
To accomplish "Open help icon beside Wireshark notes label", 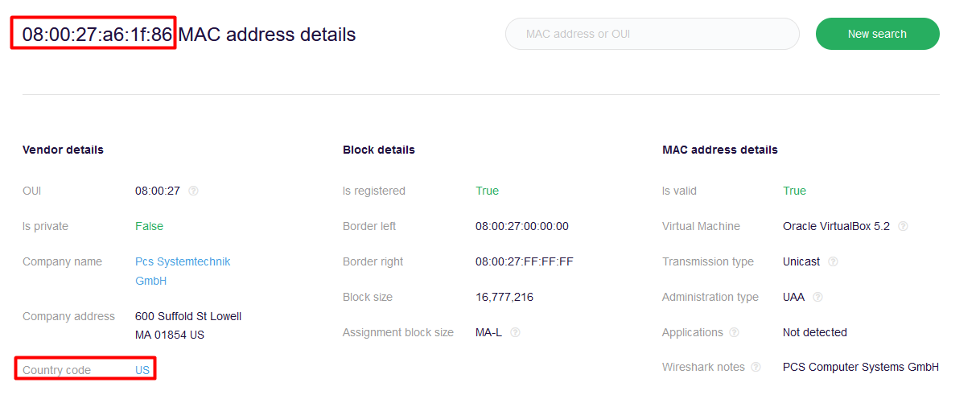I will 756,368.
